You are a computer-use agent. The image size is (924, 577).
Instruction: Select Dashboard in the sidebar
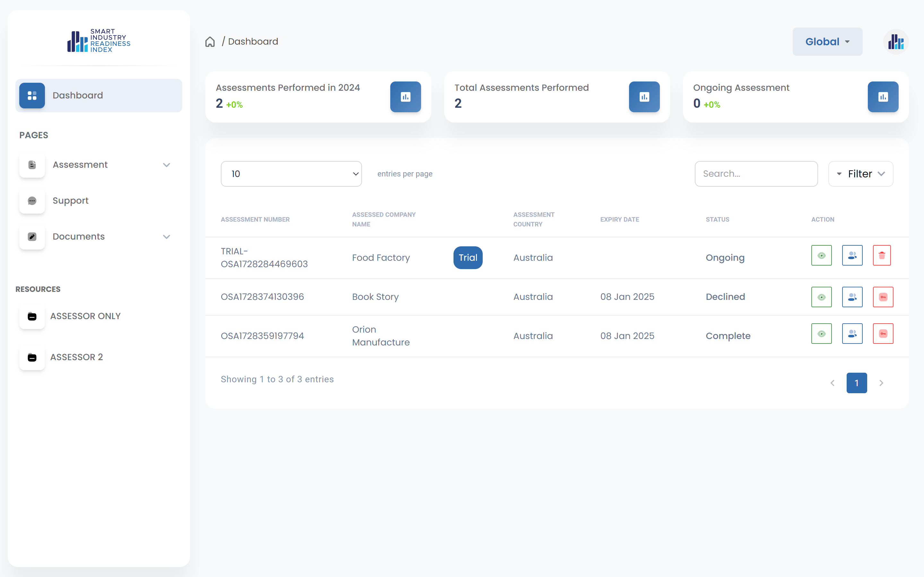pos(99,95)
